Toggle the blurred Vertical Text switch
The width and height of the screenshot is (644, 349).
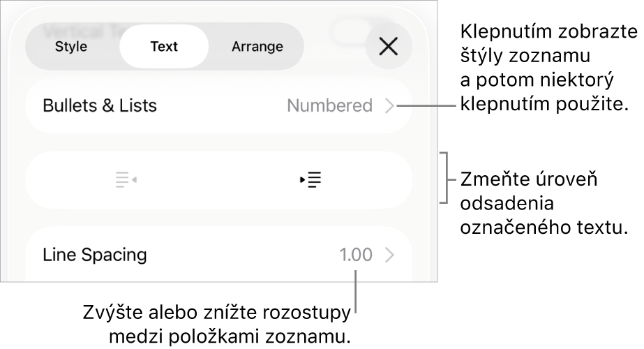(356, 29)
